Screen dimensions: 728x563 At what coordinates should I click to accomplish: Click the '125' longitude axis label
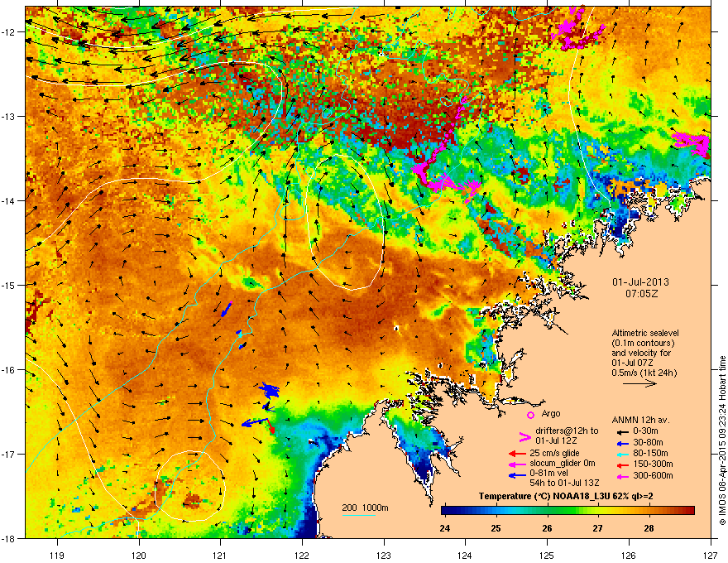[547, 555]
